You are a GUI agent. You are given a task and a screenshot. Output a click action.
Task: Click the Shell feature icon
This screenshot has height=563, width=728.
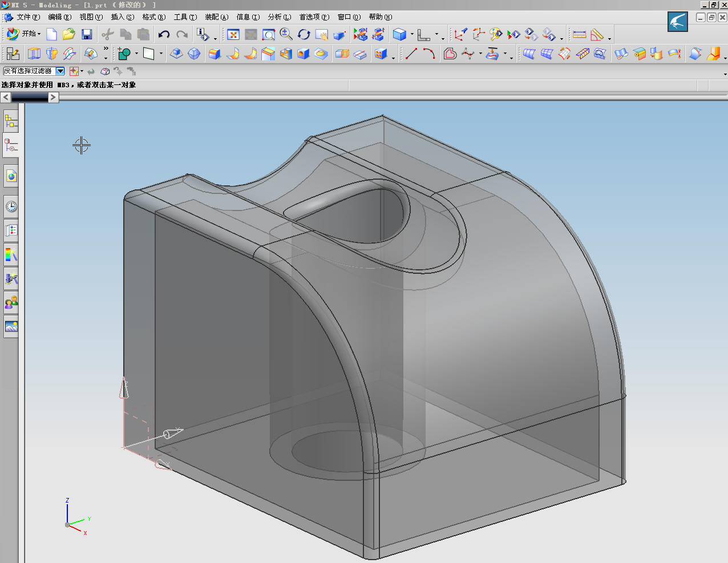click(x=286, y=54)
